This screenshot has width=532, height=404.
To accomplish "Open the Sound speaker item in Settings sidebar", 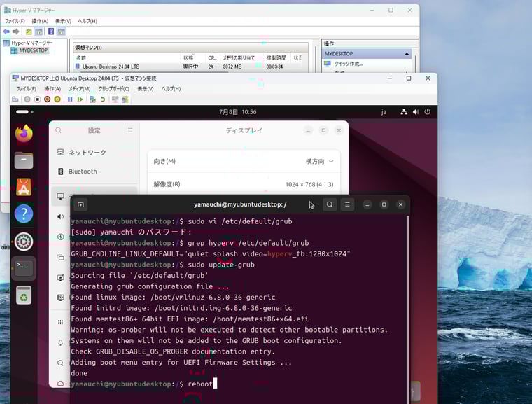I will click(60, 216).
